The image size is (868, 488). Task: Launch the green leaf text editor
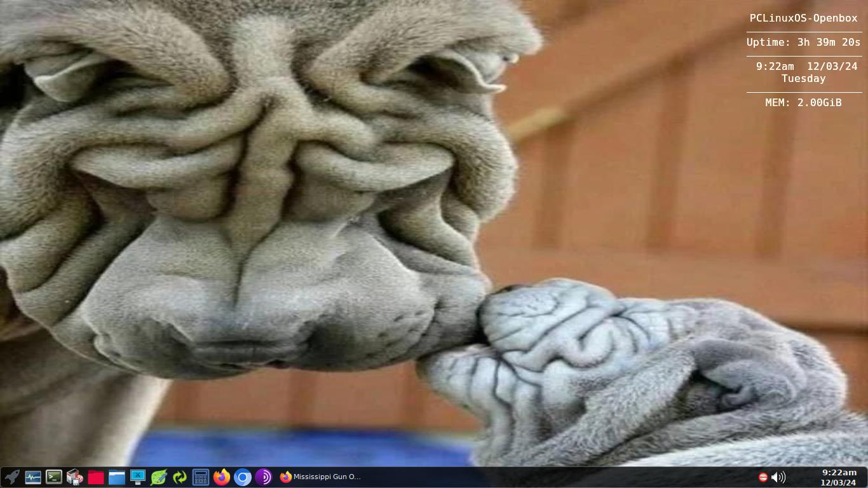click(x=159, y=477)
